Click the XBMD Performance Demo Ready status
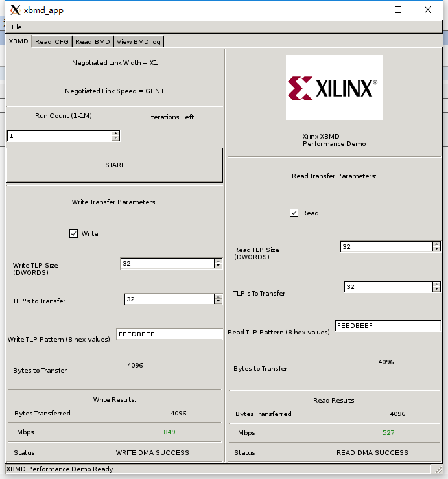Viewport: 448px width, 479px height. tap(60, 469)
